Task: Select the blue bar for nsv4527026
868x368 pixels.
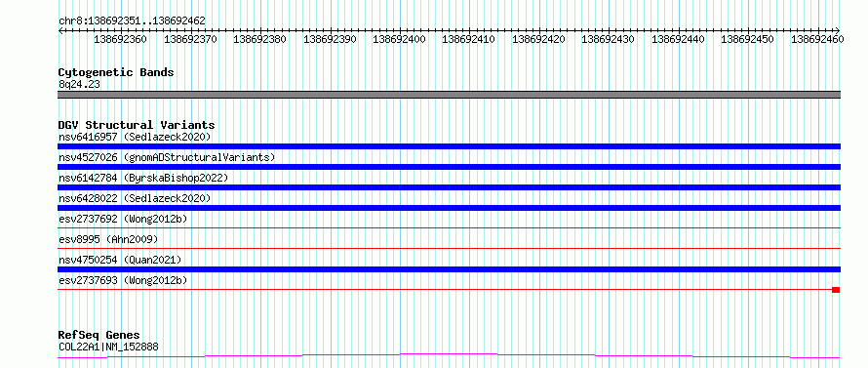Action: pyautogui.click(x=449, y=167)
